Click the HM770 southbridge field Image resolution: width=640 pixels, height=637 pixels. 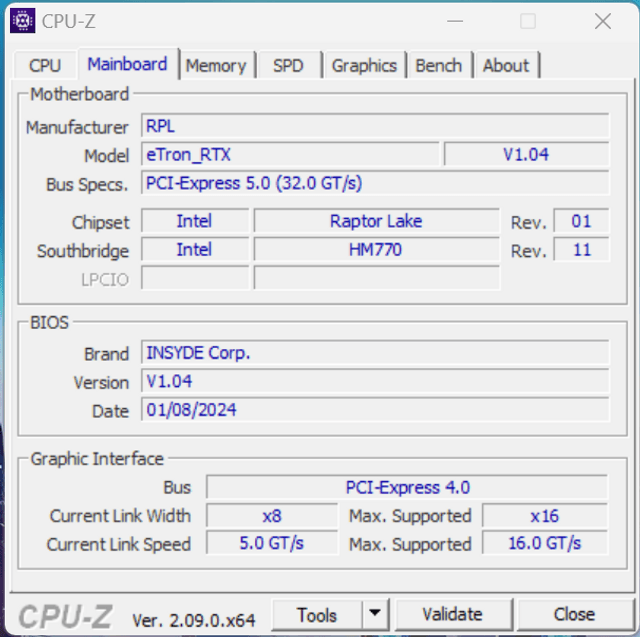(x=376, y=249)
